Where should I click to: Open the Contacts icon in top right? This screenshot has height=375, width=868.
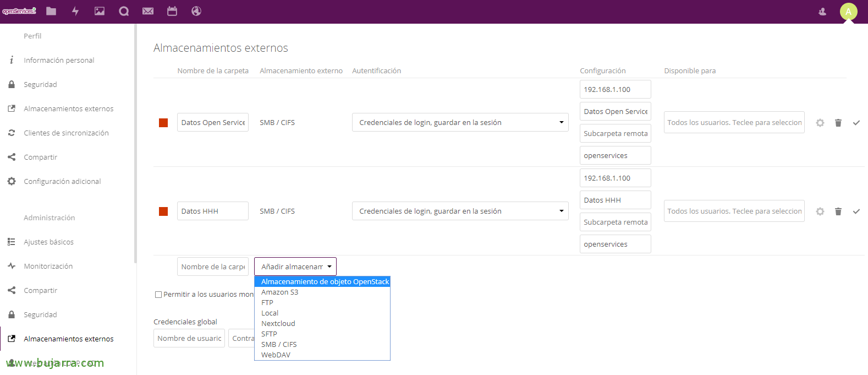[822, 12]
